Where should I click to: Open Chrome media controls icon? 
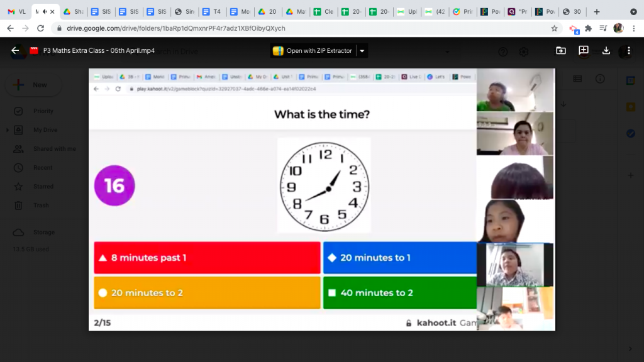pyautogui.click(x=603, y=28)
